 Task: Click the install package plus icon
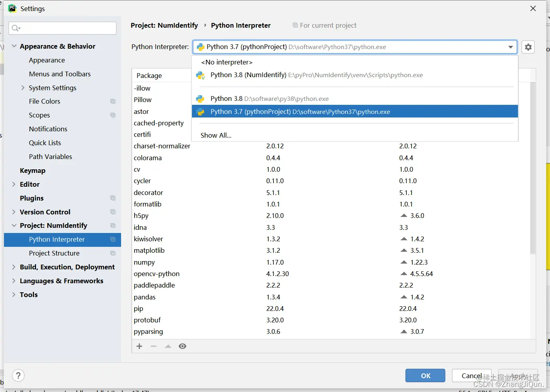[139, 346]
